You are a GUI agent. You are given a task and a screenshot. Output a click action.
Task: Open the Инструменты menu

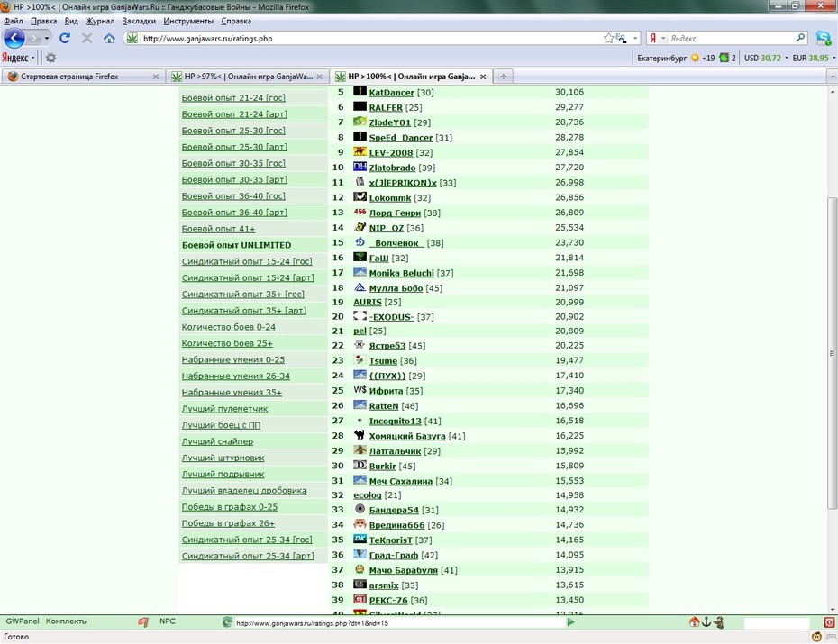click(x=188, y=21)
